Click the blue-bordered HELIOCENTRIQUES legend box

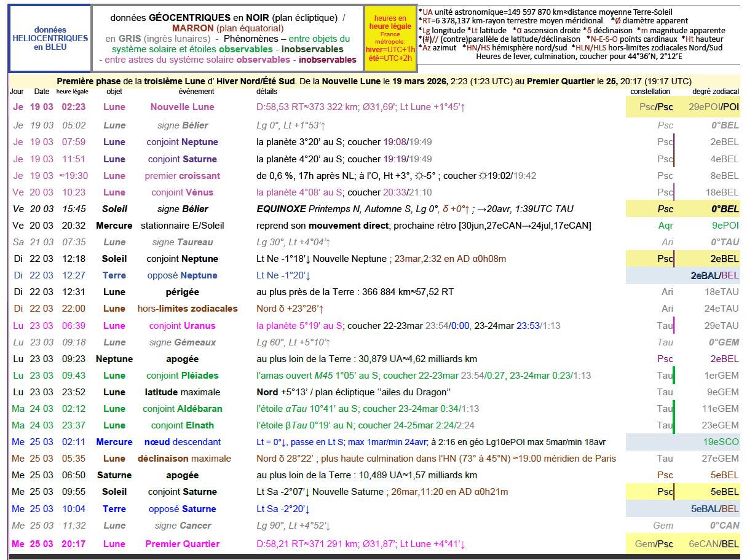(50, 38)
